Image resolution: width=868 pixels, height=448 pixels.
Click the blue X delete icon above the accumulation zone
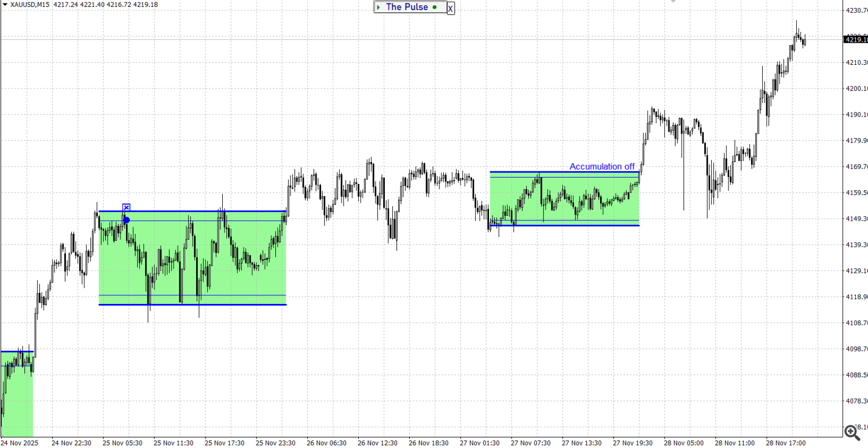click(126, 207)
